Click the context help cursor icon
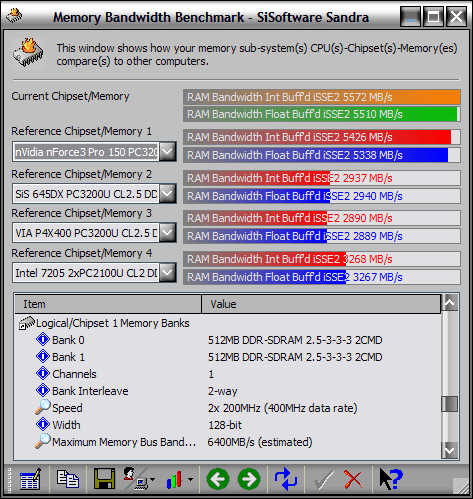Screen dimensions: 473x499 [391, 479]
